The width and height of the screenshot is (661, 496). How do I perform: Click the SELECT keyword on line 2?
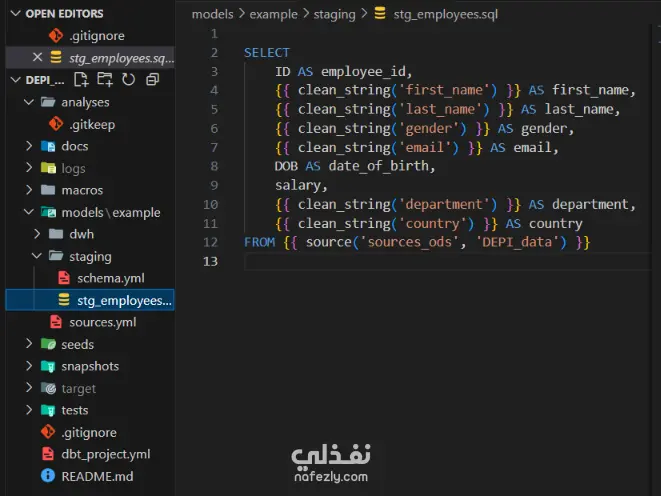(267, 53)
